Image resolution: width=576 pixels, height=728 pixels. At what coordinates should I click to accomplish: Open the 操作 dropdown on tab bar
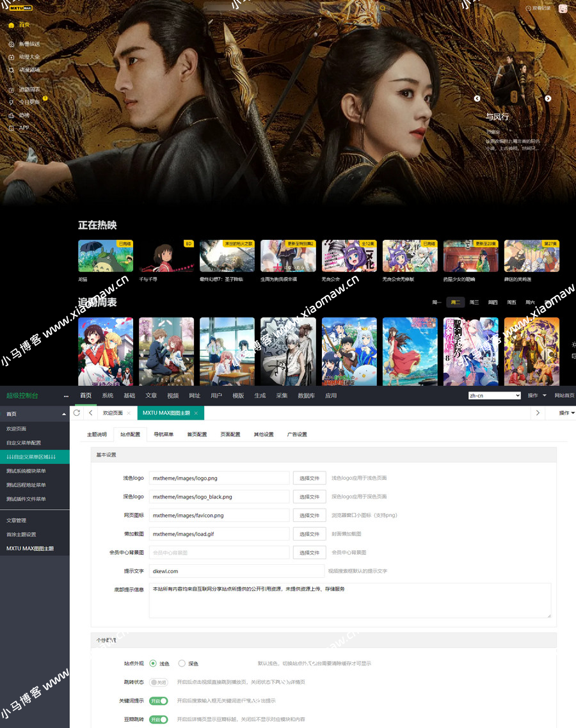click(x=566, y=413)
